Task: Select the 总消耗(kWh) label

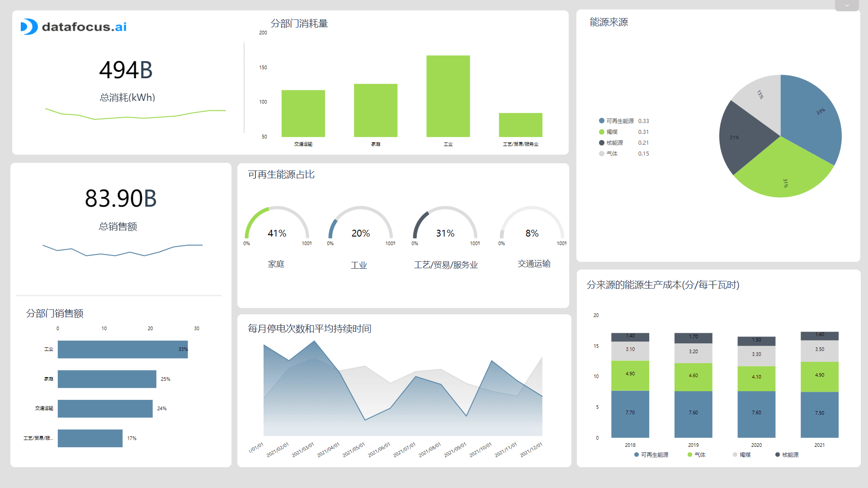Action: click(127, 97)
